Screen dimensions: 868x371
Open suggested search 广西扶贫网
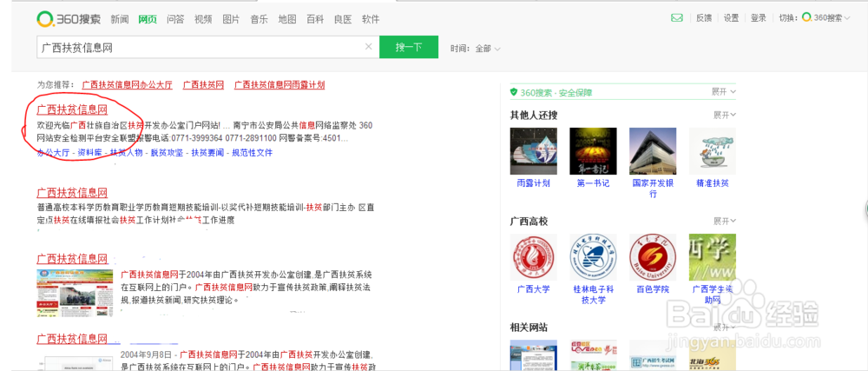pyautogui.click(x=203, y=85)
